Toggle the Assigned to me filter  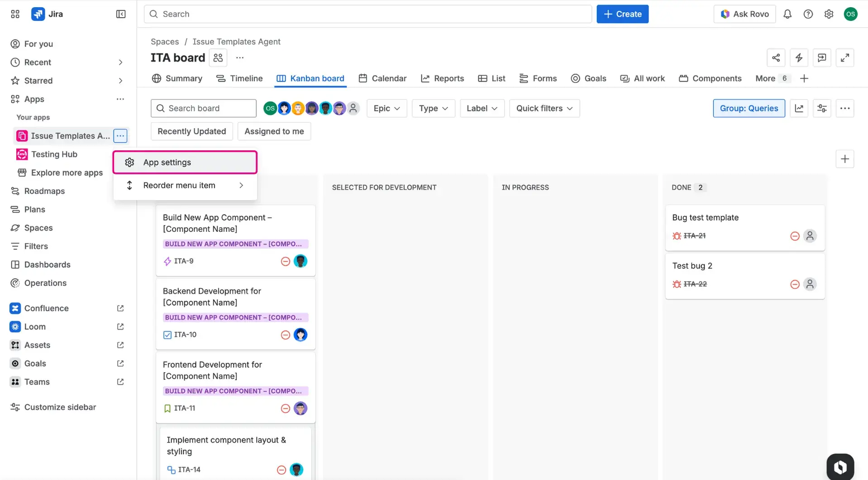click(274, 131)
